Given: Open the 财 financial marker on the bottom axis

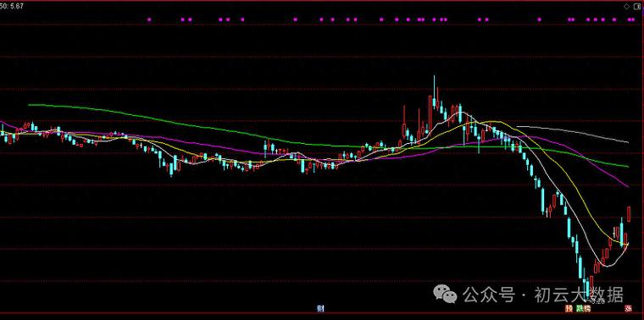Looking at the screenshot, I should 321,308.
